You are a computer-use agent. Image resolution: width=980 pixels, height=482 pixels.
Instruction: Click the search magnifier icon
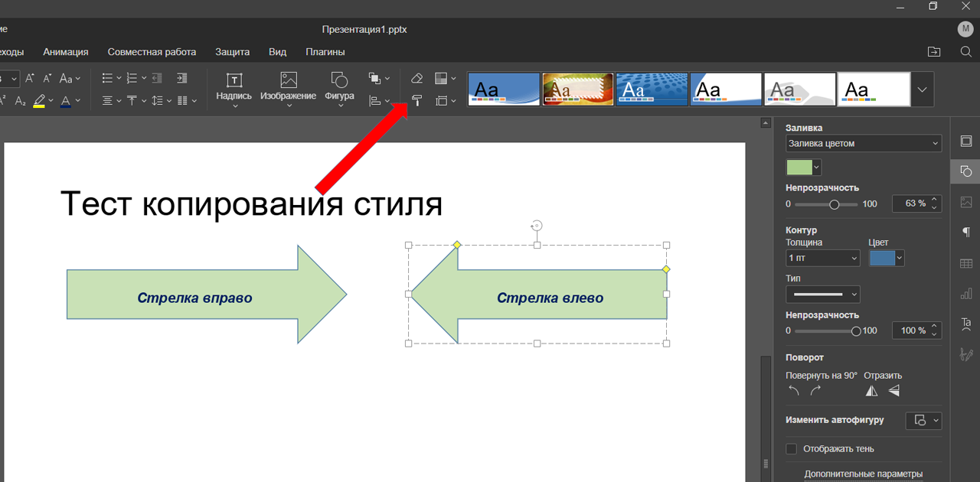tap(965, 52)
